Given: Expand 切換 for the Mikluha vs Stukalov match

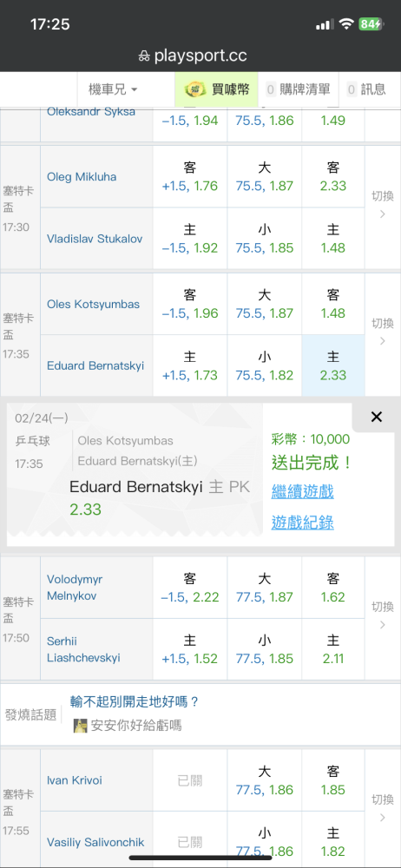Looking at the screenshot, I should 382,205.
